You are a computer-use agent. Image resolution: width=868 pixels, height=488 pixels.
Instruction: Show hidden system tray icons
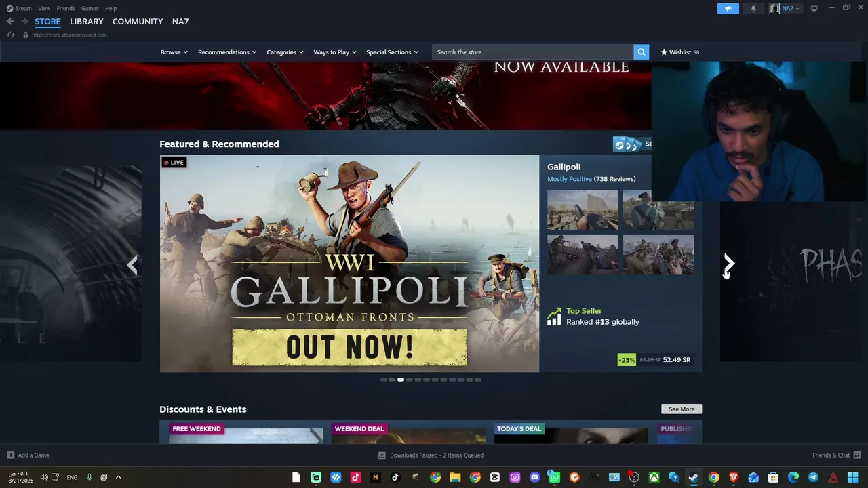coord(118,477)
